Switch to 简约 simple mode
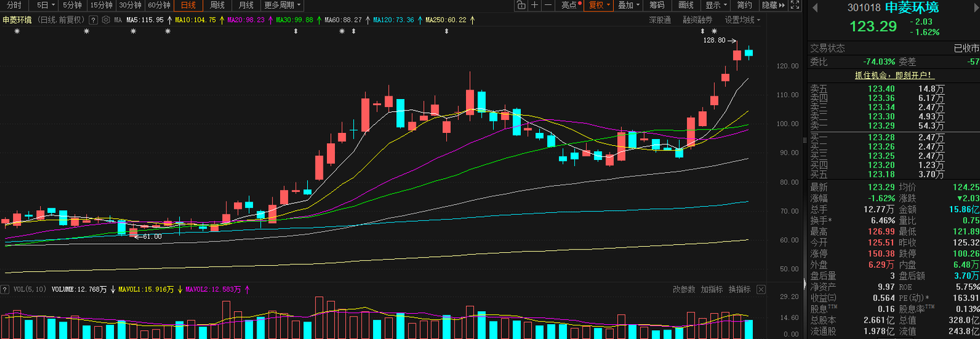The width and height of the screenshot is (980, 339). tap(744, 5)
